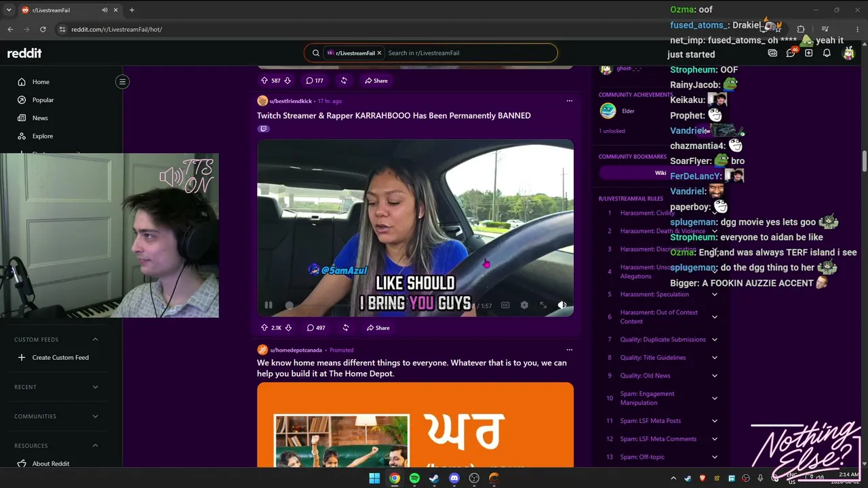This screenshot has width=868, height=488.
Task: Show hidden system tray icons
Action: pos(673,479)
